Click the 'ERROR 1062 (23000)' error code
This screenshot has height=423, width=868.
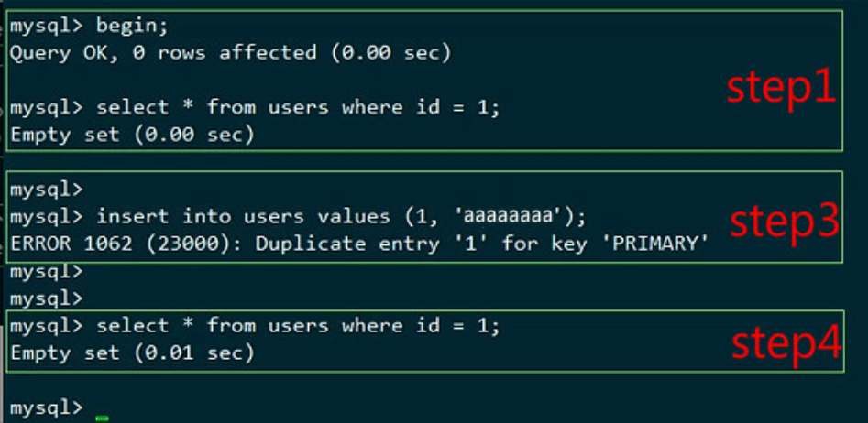[x=126, y=244]
